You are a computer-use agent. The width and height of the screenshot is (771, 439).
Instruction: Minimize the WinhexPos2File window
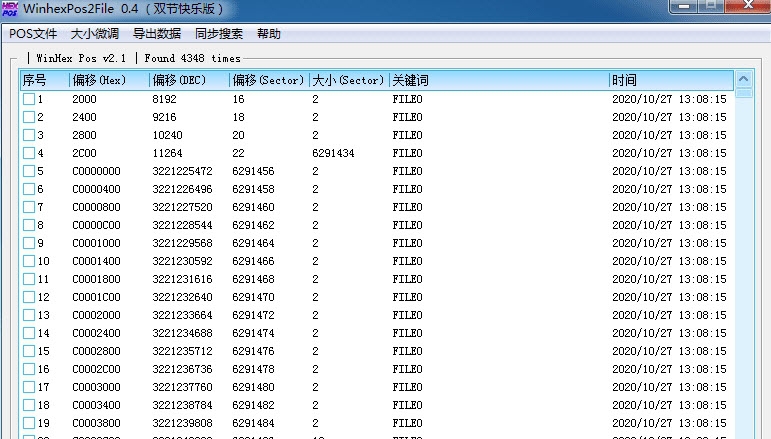(x=683, y=7)
